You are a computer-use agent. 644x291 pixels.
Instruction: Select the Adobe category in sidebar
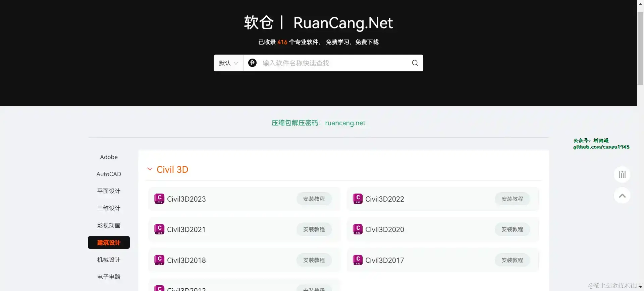[109, 157]
